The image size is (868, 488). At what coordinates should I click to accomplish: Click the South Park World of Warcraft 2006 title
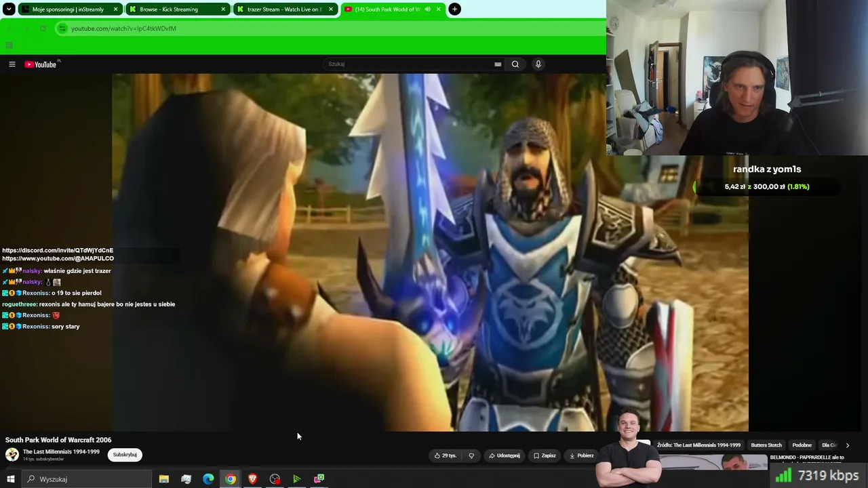pos(58,440)
